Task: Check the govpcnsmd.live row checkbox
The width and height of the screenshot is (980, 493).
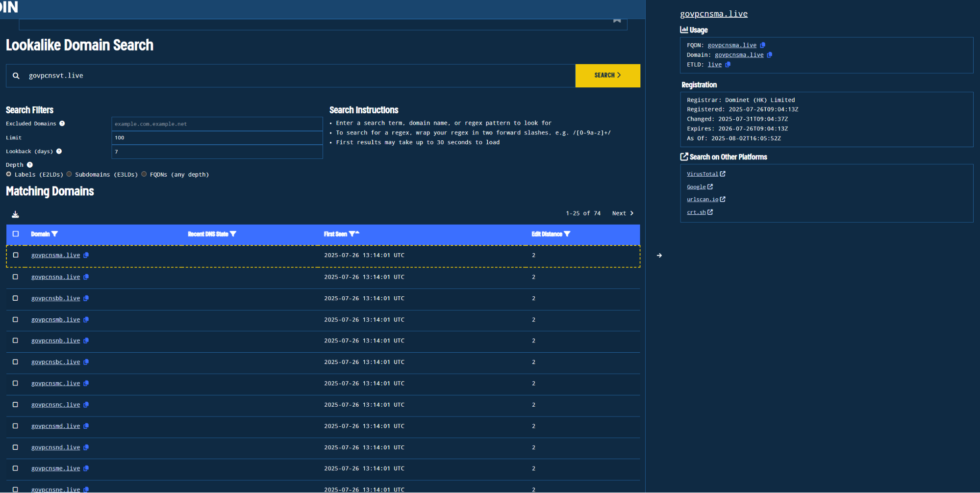Action: click(x=16, y=426)
